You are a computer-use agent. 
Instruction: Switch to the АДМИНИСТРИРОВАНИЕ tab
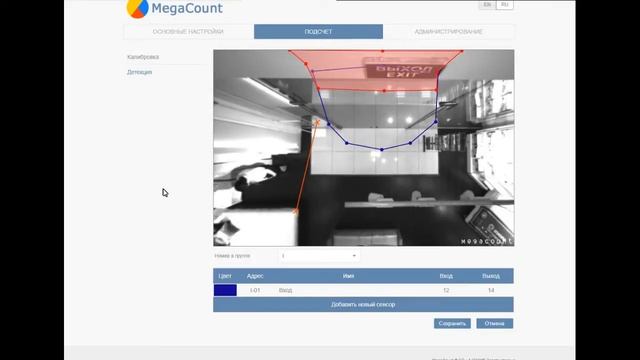click(449, 32)
